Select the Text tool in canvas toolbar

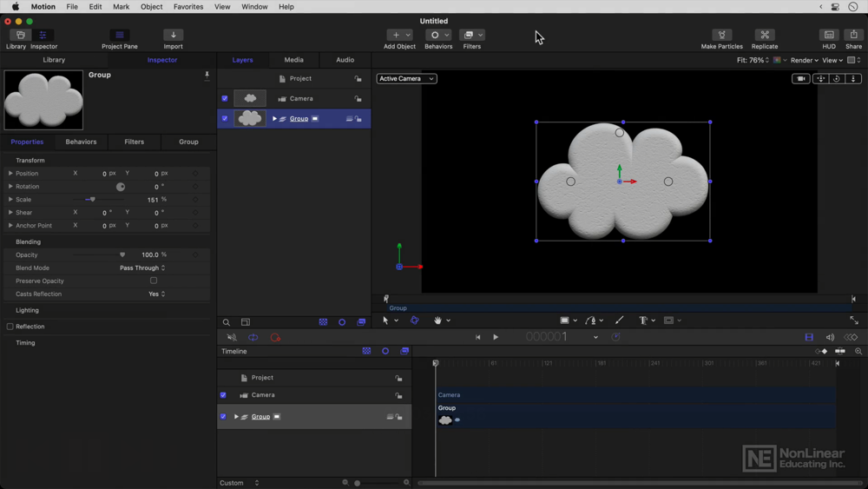[642, 320]
